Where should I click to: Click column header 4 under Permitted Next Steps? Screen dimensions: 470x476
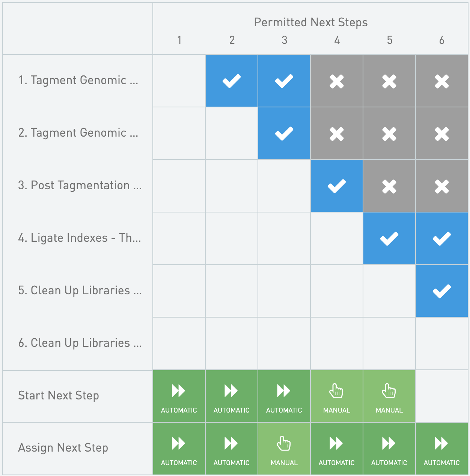point(337,40)
